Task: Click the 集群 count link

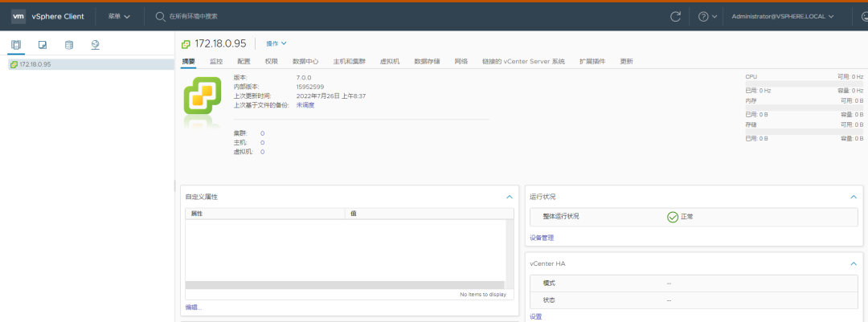Action: click(x=262, y=133)
